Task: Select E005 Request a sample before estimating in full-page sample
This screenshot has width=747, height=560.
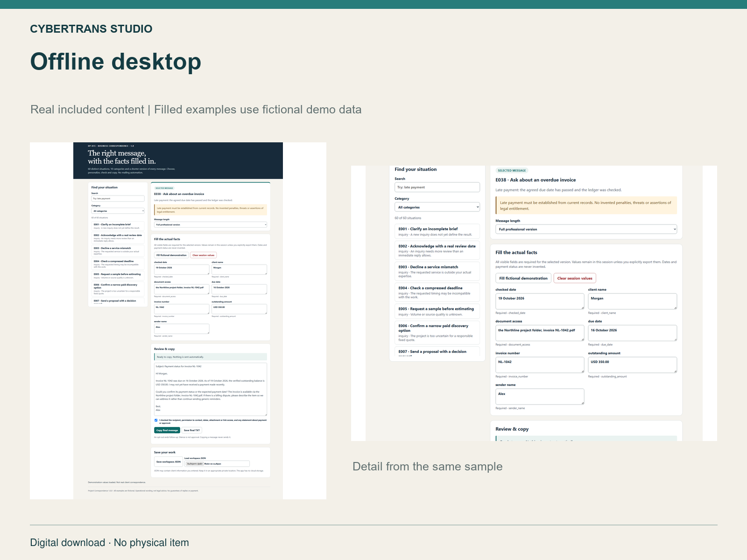Action: pos(118,276)
